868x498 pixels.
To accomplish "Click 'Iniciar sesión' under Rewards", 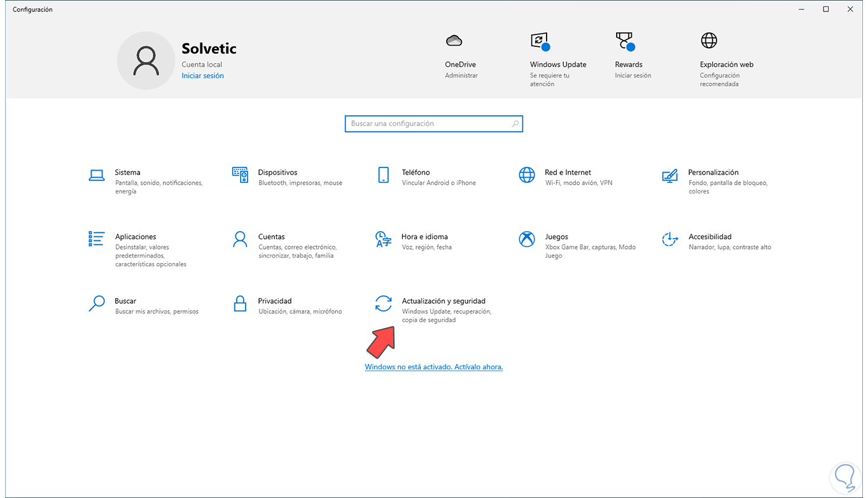I will (x=633, y=76).
